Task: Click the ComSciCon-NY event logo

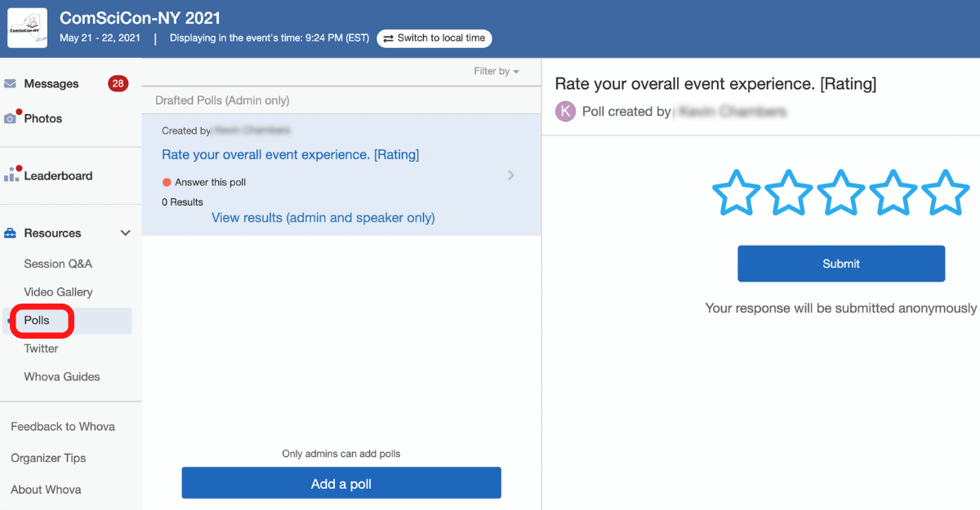Action: coord(28,28)
